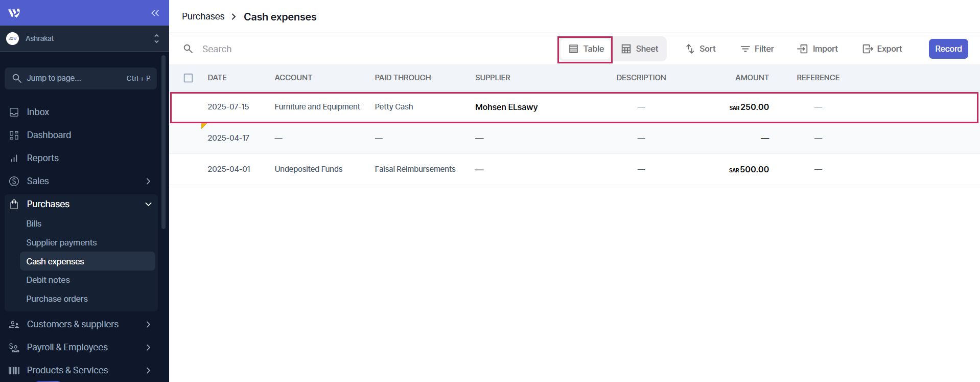980x382 pixels.
Task: Click the Inbox icon in sidebar
Action: click(x=14, y=112)
